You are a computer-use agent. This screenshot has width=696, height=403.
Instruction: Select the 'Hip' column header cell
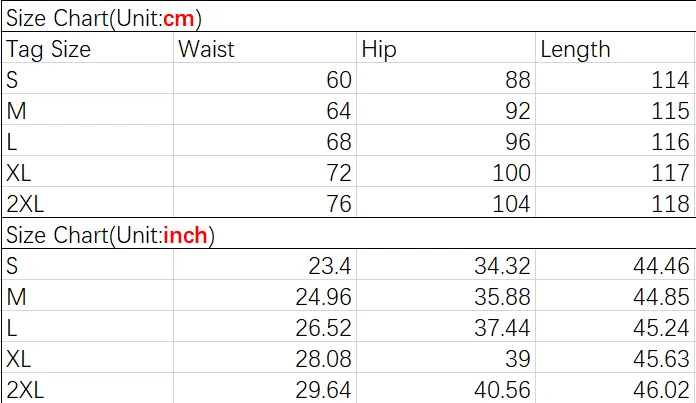(446, 47)
